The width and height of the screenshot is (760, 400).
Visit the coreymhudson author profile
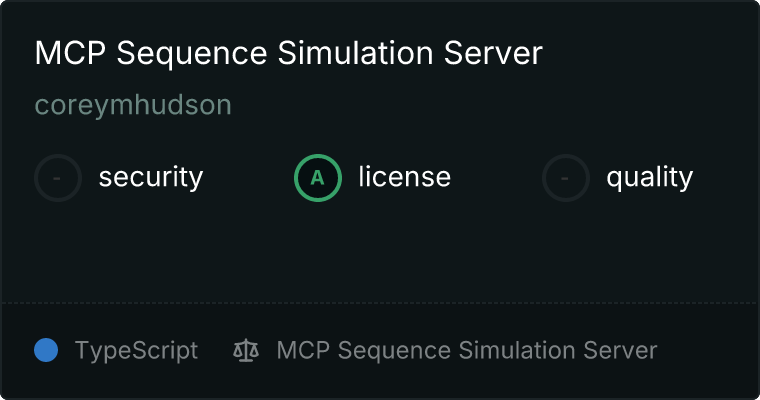133,105
